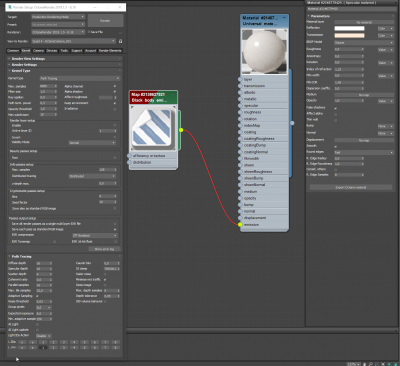
Task: Click the roughness input socket on material node
Action: pos(240,112)
